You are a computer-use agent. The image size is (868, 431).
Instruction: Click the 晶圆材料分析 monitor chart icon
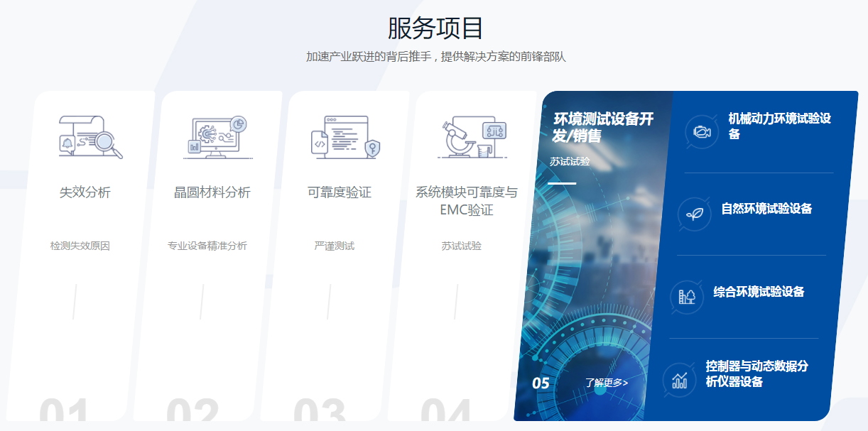coord(217,137)
